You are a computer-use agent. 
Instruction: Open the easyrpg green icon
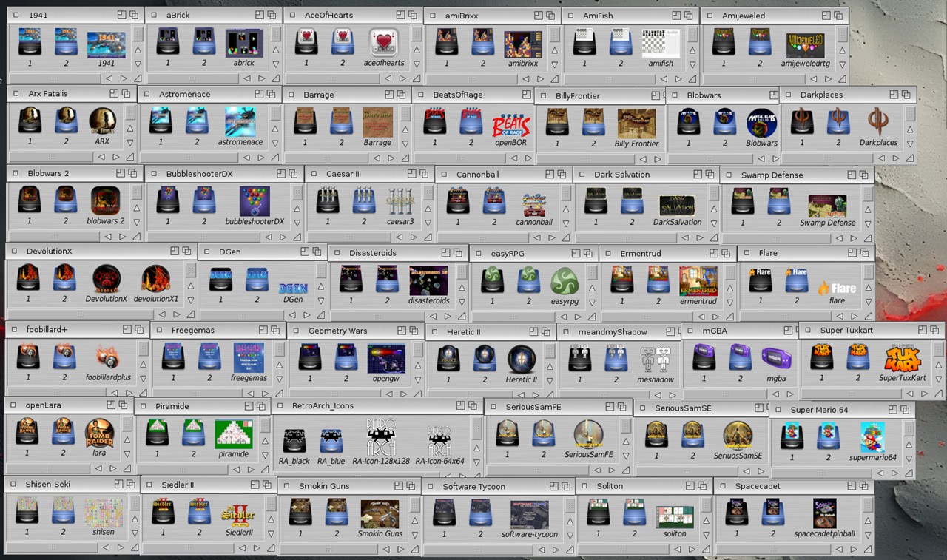pos(565,282)
